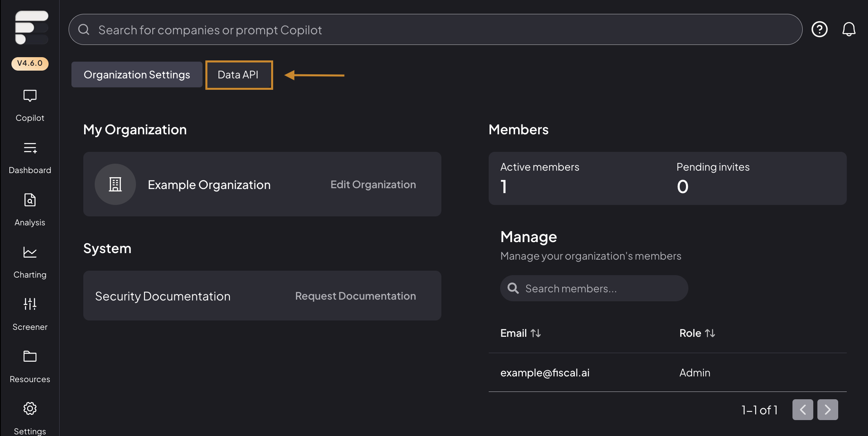Switch to the Data API tab
Screen dimensions: 868x436
click(x=239, y=75)
